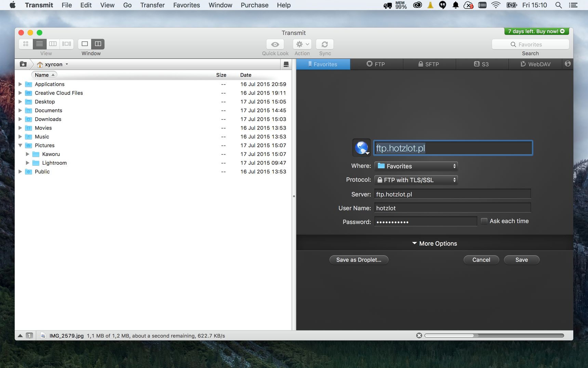Click 7 days left Buy now banner

[537, 31]
